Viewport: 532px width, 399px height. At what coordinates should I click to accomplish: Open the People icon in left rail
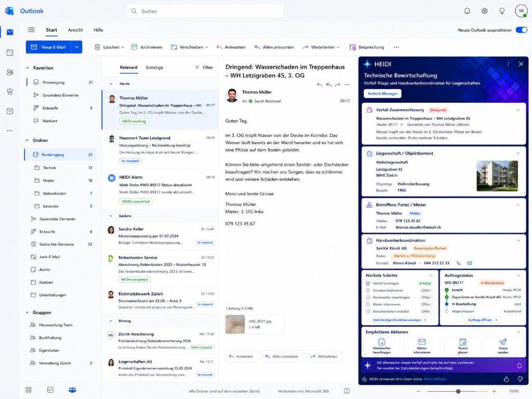click(x=10, y=72)
